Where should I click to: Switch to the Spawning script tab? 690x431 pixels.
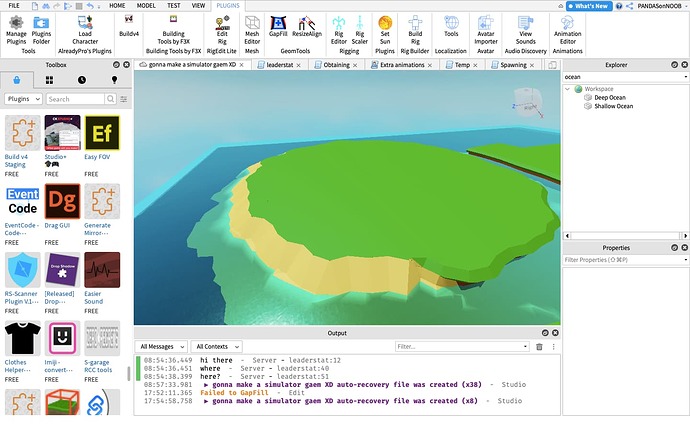(513, 65)
